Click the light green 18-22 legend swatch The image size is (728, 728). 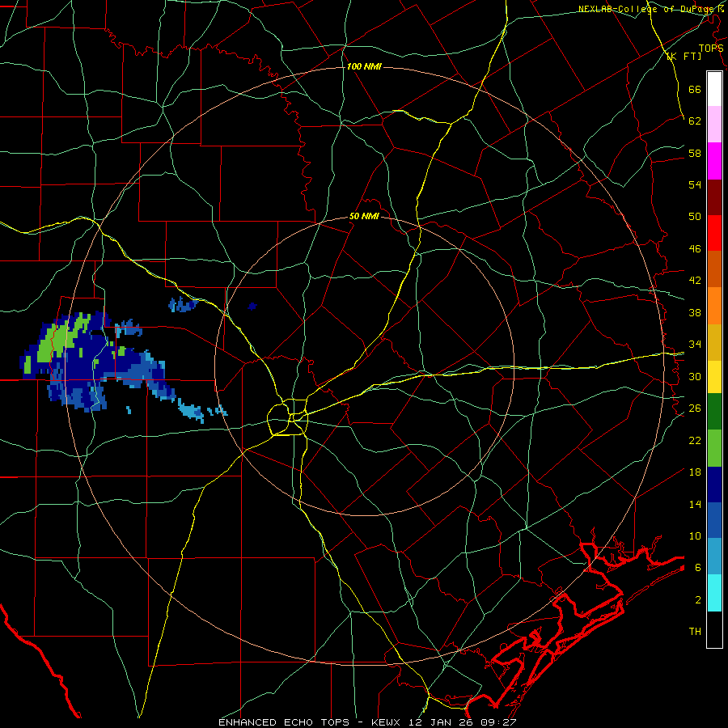[x=714, y=448]
